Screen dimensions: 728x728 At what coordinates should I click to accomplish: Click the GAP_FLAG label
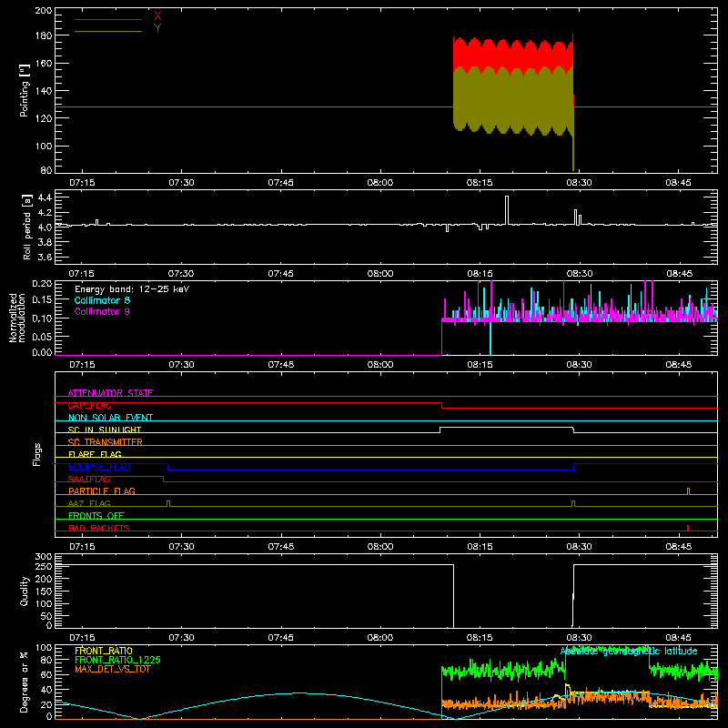point(89,405)
